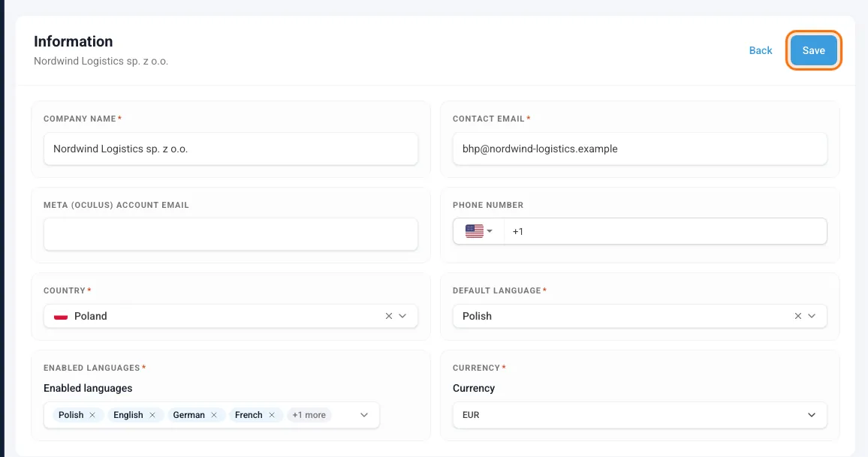Viewport: 868px width, 457px height.
Task: Click the US flag icon
Action: click(x=475, y=231)
